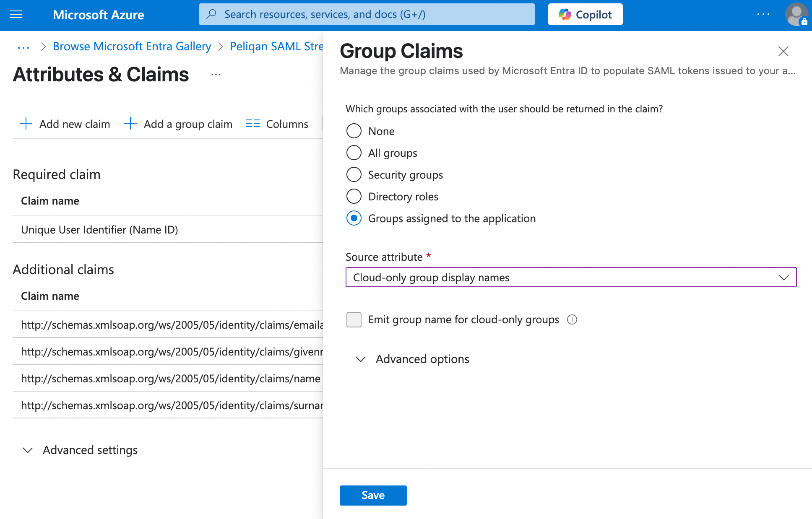Viewport: 812px width, 519px height.
Task: Open the identity/claims/name claim row
Action: (x=168, y=378)
